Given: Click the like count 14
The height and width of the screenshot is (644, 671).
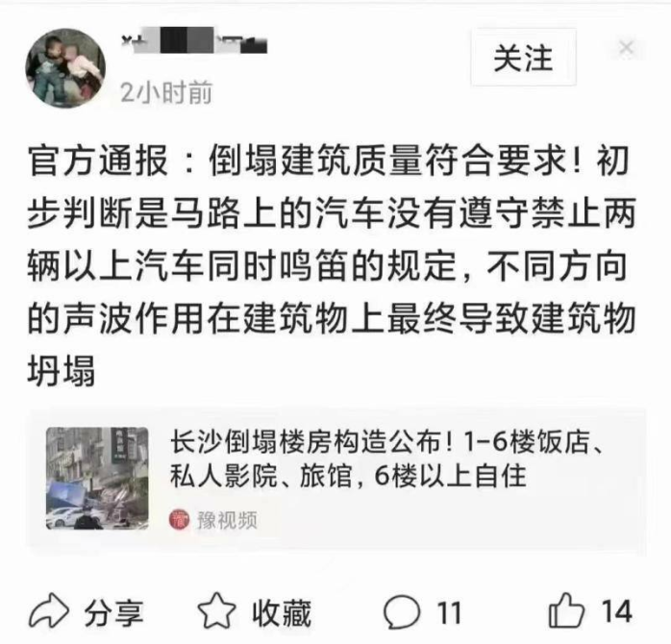Looking at the screenshot, I should 616,611.
